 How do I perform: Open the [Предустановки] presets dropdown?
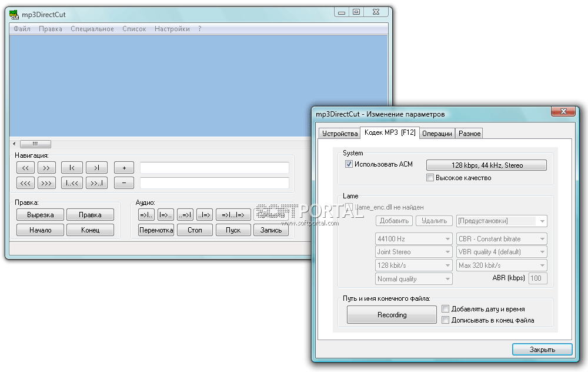(x=502, y=221)
